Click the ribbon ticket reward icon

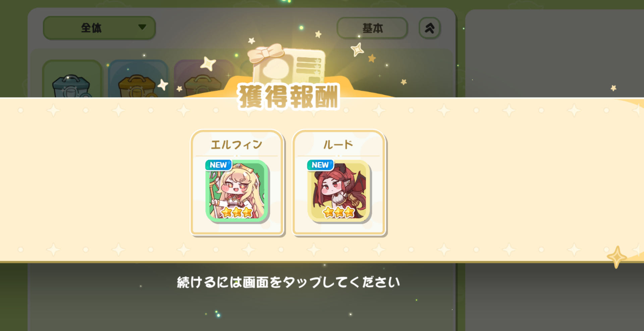pos(287,64)
